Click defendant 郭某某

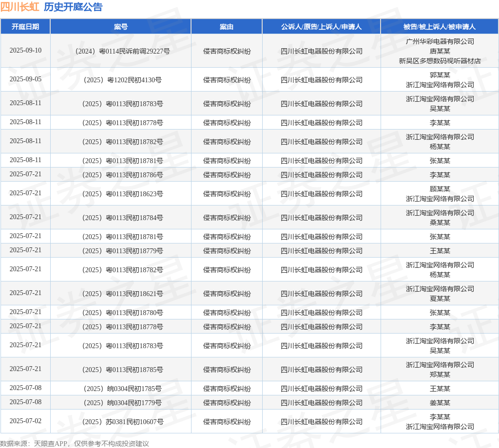(x=440, y=75)
